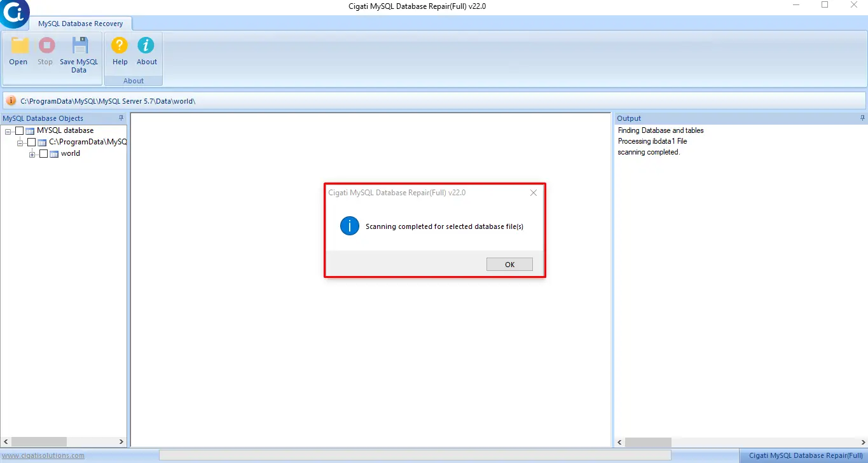Check the MYSQL database checkbox
The height and width of the screenshot is (463, 868).
[x=19, y=130]
